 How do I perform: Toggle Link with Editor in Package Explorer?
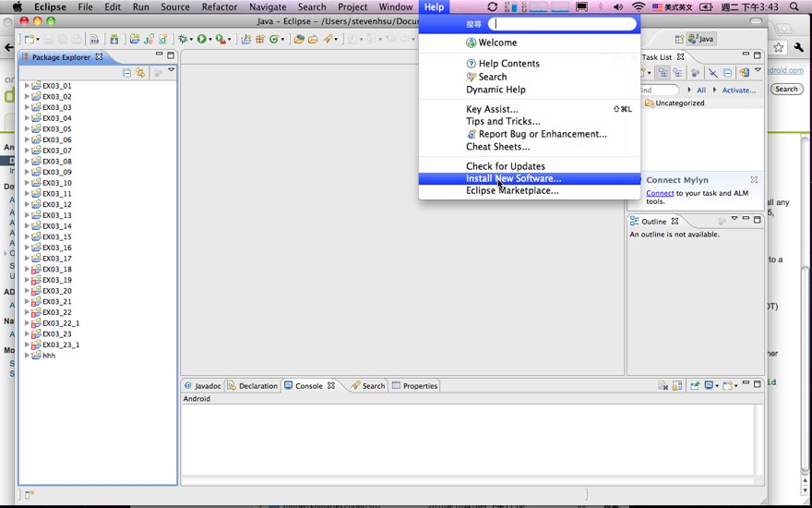click(140, 73)
